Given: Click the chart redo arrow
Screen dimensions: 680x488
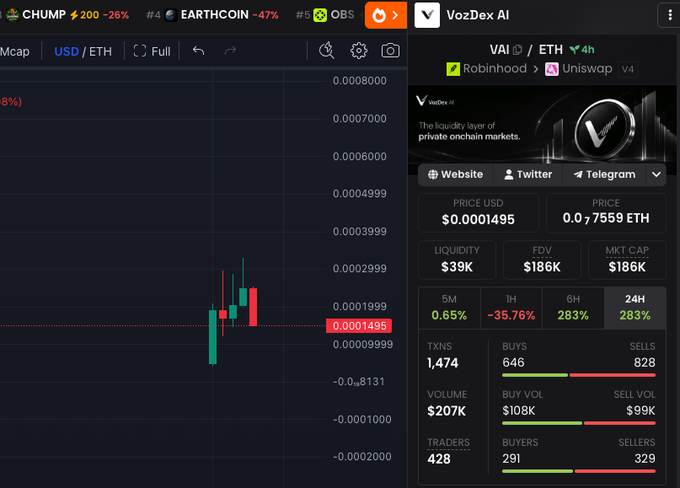Looking at the screenshot, I should 230,51.
